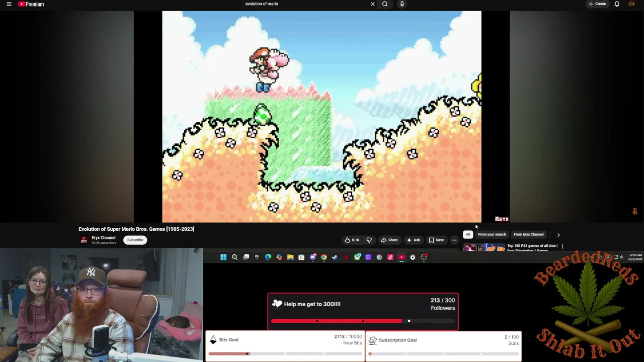The width and height of the screenshot is (644, 362).
Task: Open the Eryx Channel name link
Action: click(103, 238)
